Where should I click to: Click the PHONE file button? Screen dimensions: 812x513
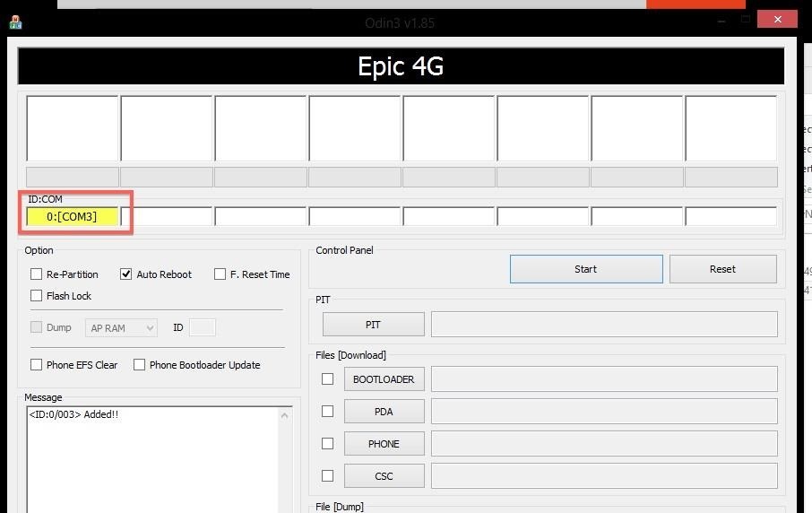click(384, 444)
